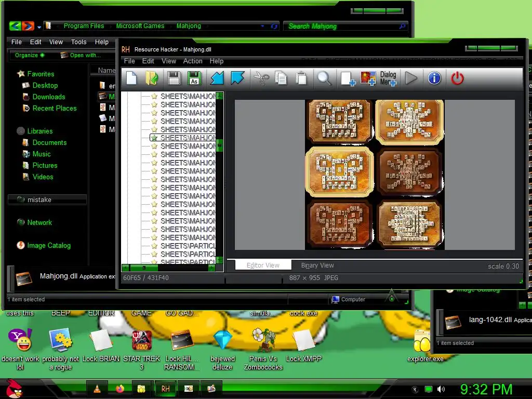The image size is (532, 399).
Task: Click the Copy pages icon
Action: 281,78
